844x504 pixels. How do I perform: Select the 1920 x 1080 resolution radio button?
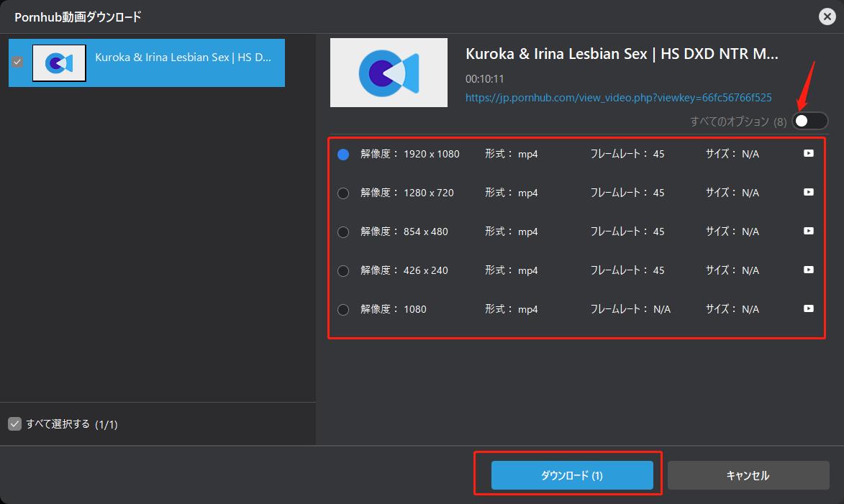click(x=343, y=155)
